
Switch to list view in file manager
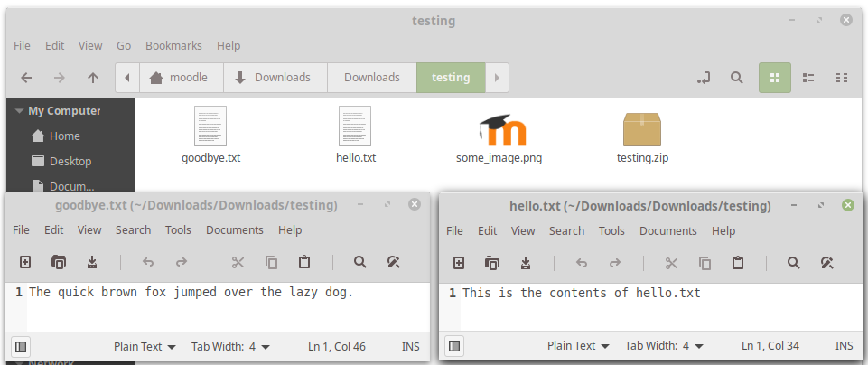pos(808,78)
